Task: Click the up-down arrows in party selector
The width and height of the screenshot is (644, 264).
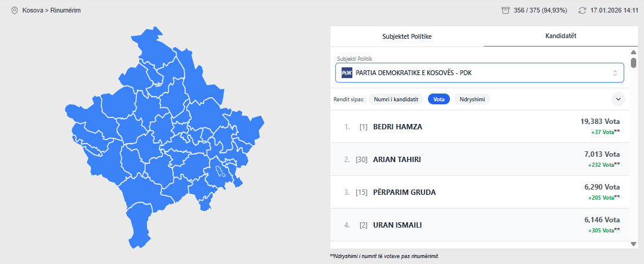Action: coord(615,73)
